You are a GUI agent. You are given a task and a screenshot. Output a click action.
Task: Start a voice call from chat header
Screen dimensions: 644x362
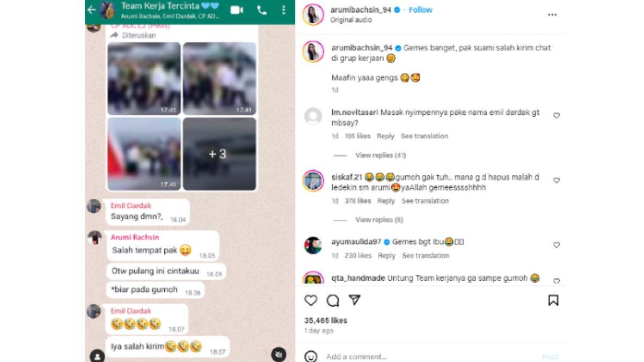(262, 10)
